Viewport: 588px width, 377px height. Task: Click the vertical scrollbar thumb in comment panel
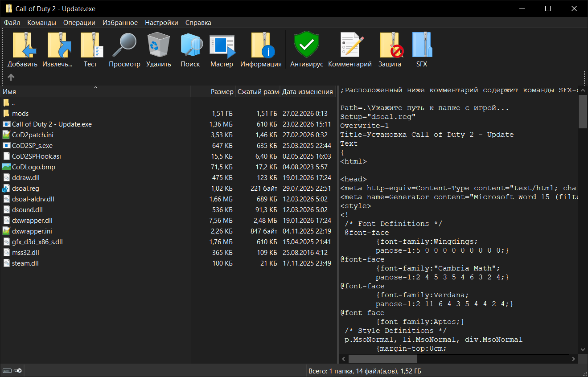coord(583,111)
